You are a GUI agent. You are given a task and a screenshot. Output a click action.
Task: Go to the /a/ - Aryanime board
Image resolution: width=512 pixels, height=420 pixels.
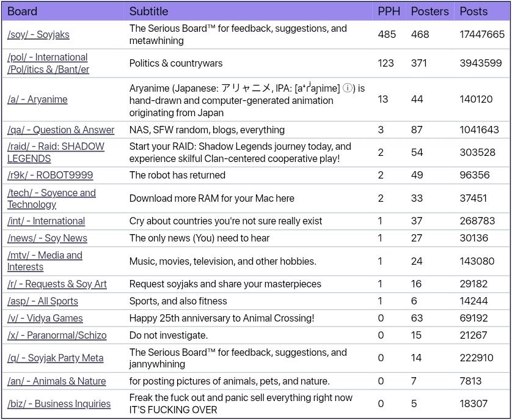click(x=37, y=100)
